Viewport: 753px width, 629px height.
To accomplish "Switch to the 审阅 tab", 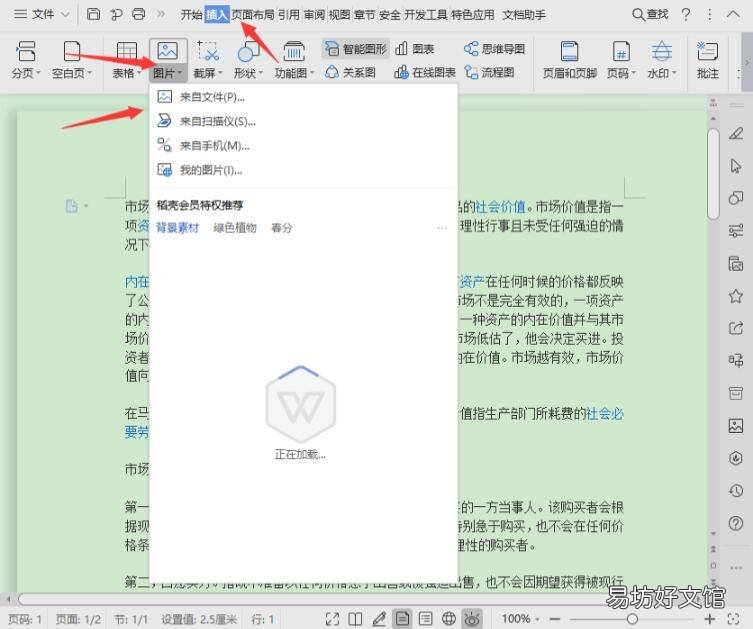I will tap(314, 15).
